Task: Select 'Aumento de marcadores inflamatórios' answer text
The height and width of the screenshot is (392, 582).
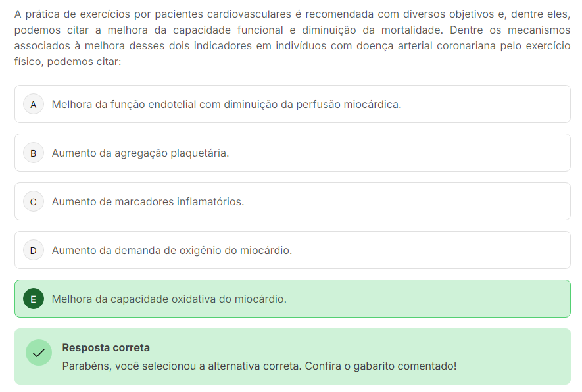Action: point(148,201)
